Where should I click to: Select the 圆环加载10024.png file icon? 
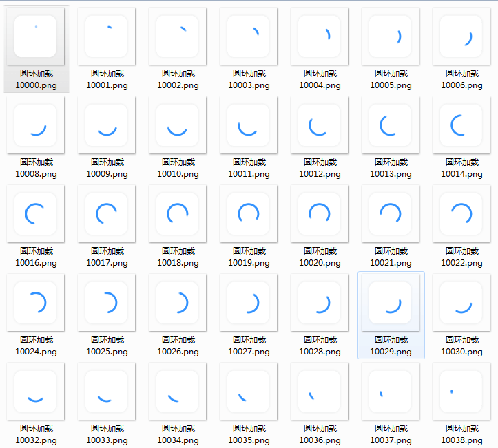pos(36,302)
